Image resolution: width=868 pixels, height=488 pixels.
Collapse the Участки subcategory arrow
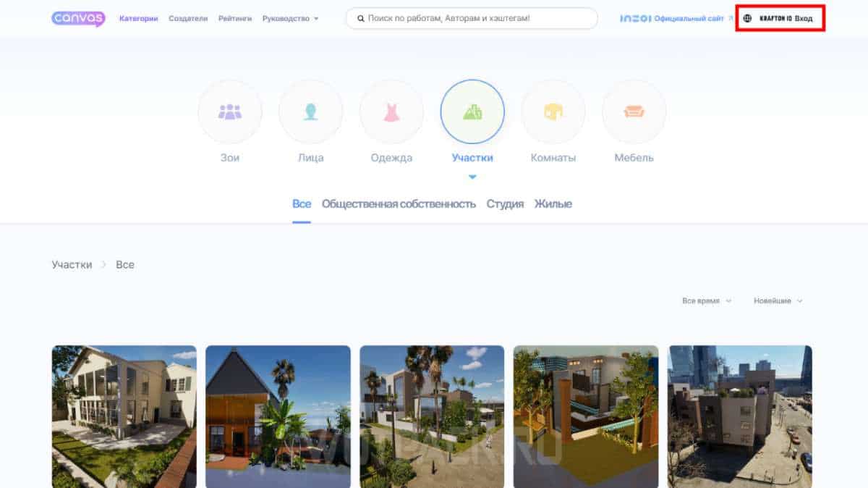pyautogui.click(x=472, y=177)
